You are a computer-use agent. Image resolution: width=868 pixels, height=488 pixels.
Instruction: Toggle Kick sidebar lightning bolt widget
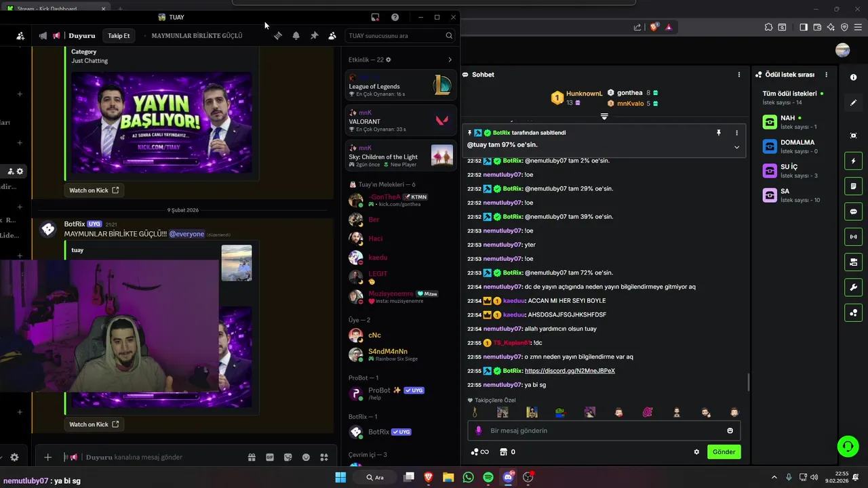click(853, 161)
